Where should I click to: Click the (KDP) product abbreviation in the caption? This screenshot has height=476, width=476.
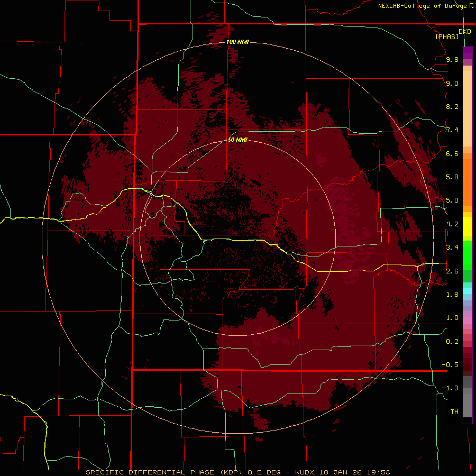click(231, 472)
